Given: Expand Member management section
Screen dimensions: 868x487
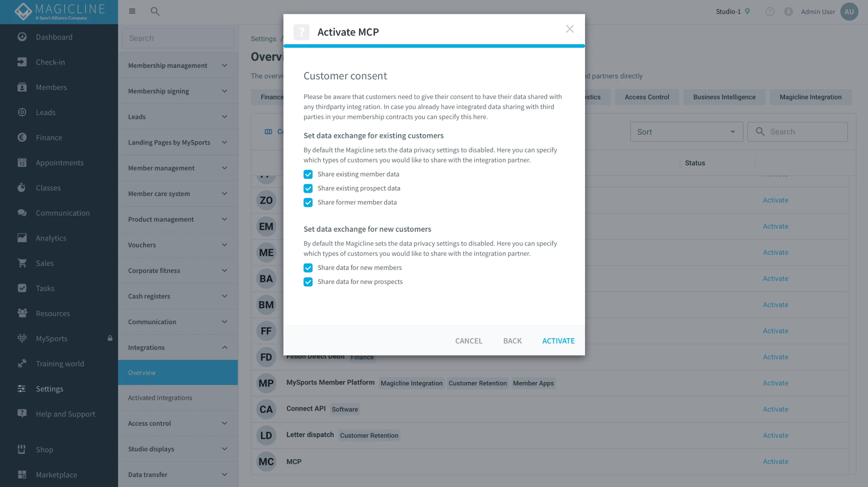Looking at the screenshot, I should [x=178, y=168].
